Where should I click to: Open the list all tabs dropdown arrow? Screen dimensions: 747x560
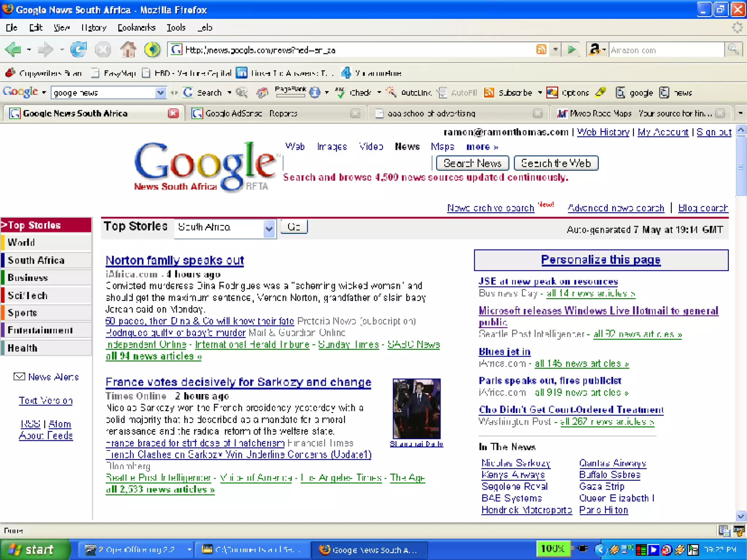point(740,113)
